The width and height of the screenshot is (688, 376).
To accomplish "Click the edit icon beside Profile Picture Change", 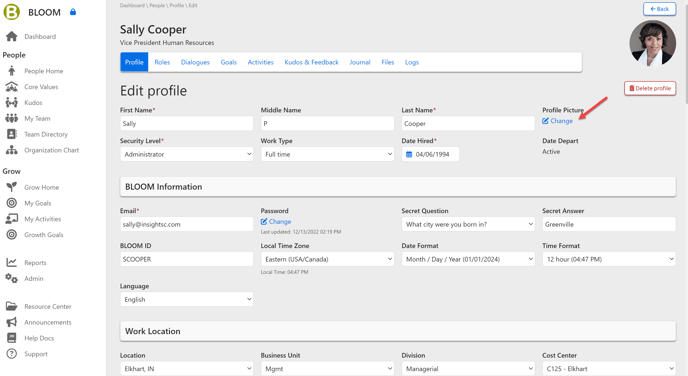I will click(545, 121).
